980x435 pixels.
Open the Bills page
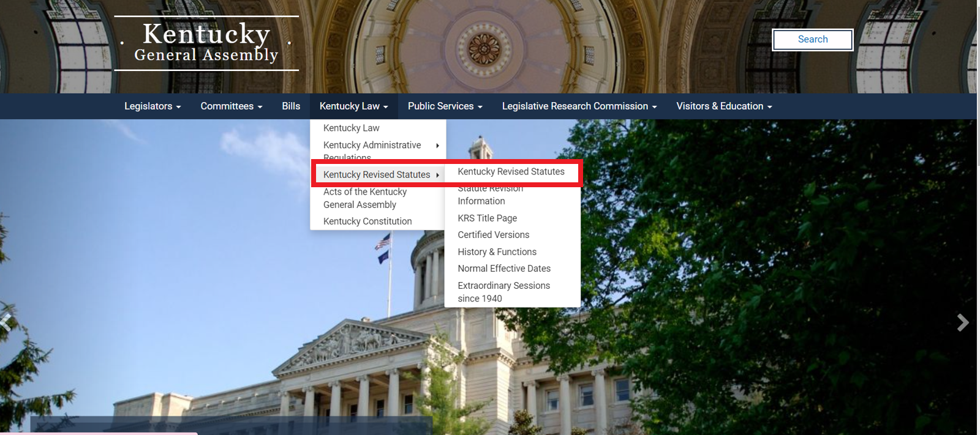click(291, 106)
